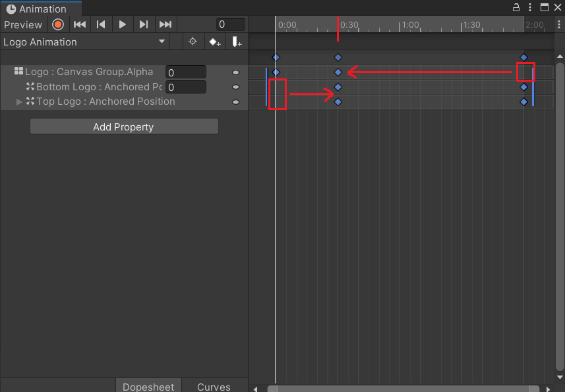Close the Animation window
The width and height of the screenshot is (565, 392).
click(558, 7)
